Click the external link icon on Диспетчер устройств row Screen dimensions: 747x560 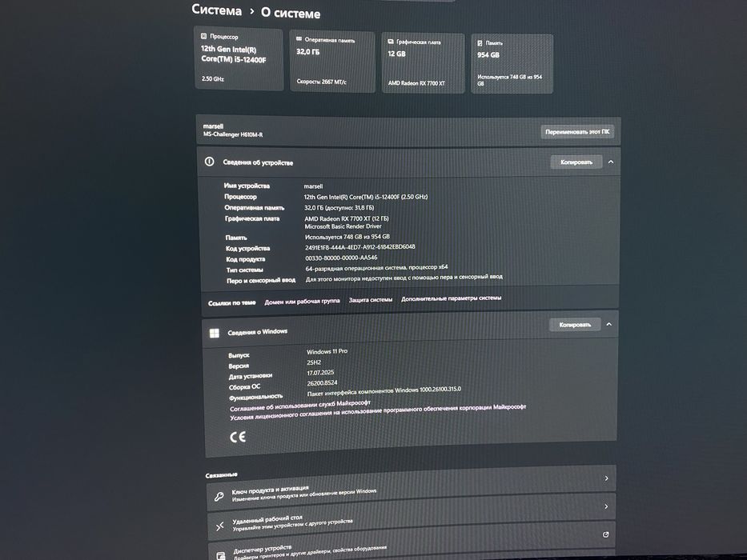pyautogui.click(x=605, y=534)
